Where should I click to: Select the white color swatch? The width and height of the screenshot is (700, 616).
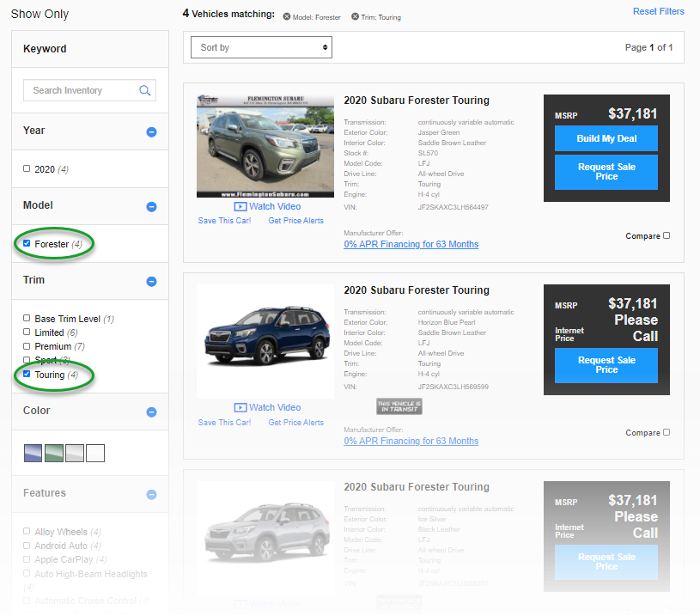[x=95, y=453]
